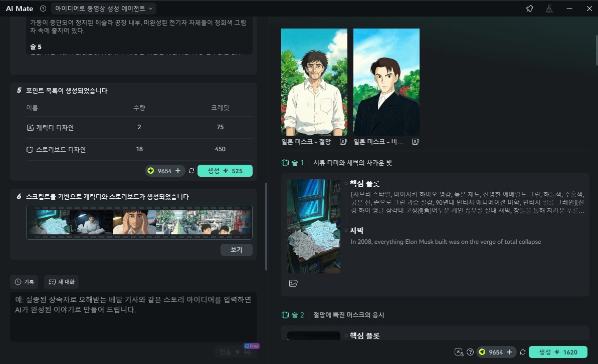Pin the AI Mate window
This screenshot has width=598, height=364.
[529, 9]
